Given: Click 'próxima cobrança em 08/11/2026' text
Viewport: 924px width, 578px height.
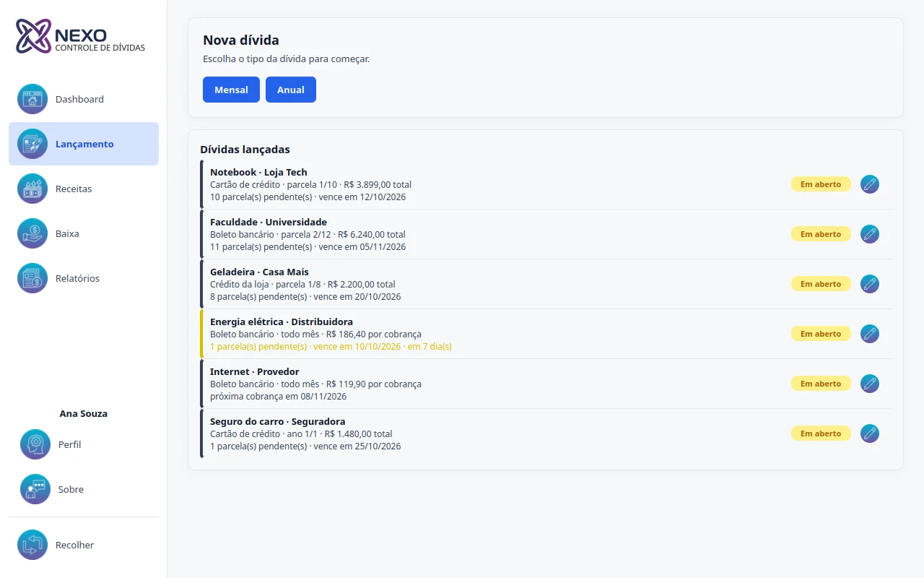Looking at the screenshot, I should (278, 397).
